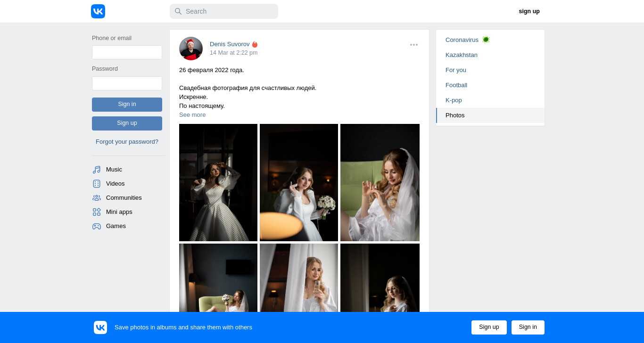Select the Football topic
The image size is (644, 343).
click(490, 85)
